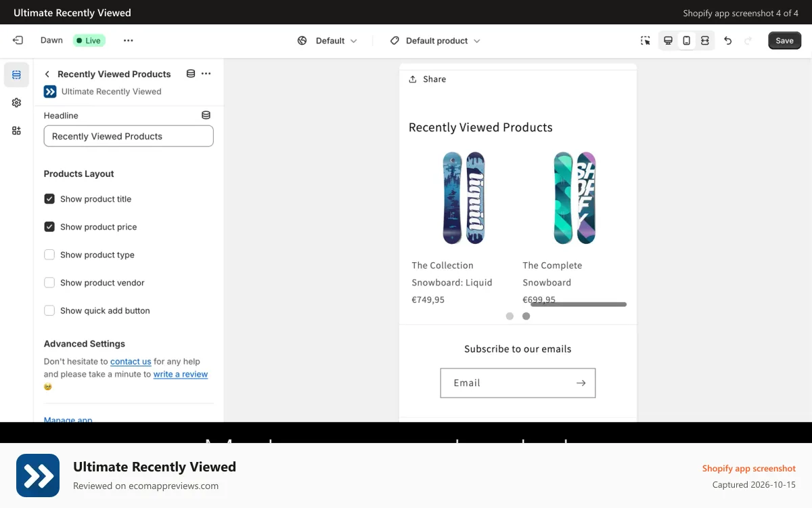Image resolution: width=812 pixels, height=508 pixels.
Task: Open the theme actions three-dot menu
Action: coord(129,41)
